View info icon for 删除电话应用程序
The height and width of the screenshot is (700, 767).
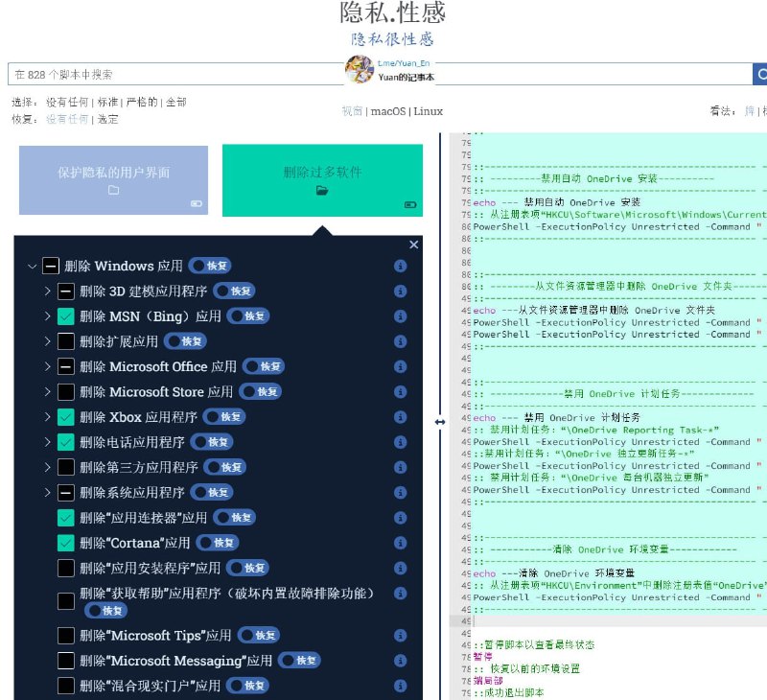tap(400, 442)
